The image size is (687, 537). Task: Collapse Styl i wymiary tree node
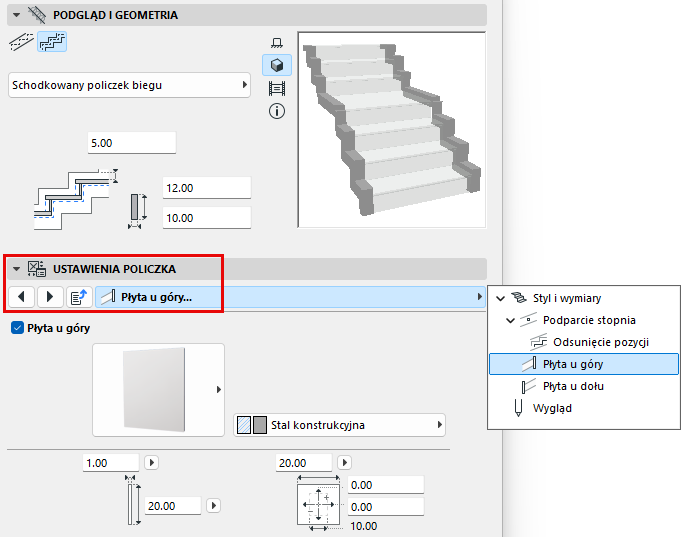pyautogui.click(x=500, y=298)
